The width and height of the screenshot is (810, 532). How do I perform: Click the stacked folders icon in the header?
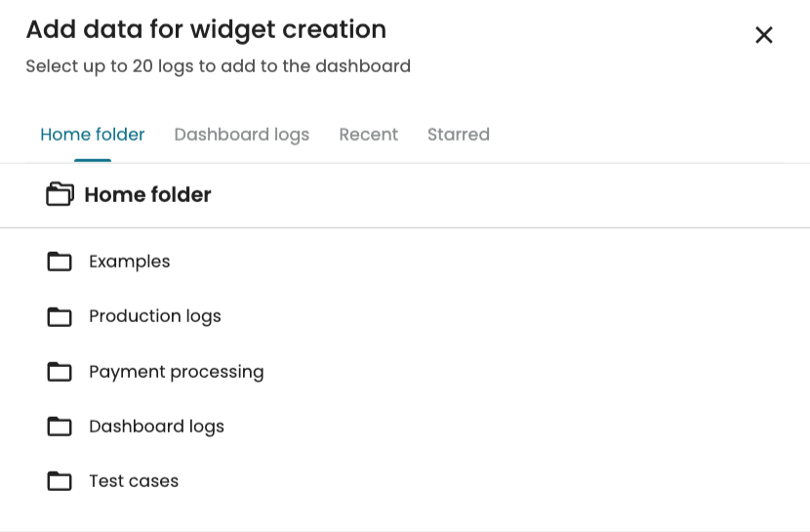tap(60, 194)
